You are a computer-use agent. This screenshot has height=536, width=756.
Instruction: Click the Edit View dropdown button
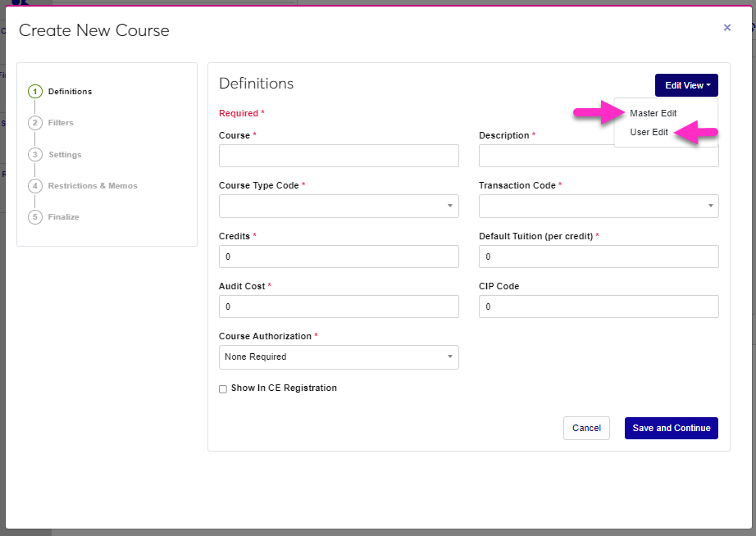pyautogui.click(x=686, y=85)
